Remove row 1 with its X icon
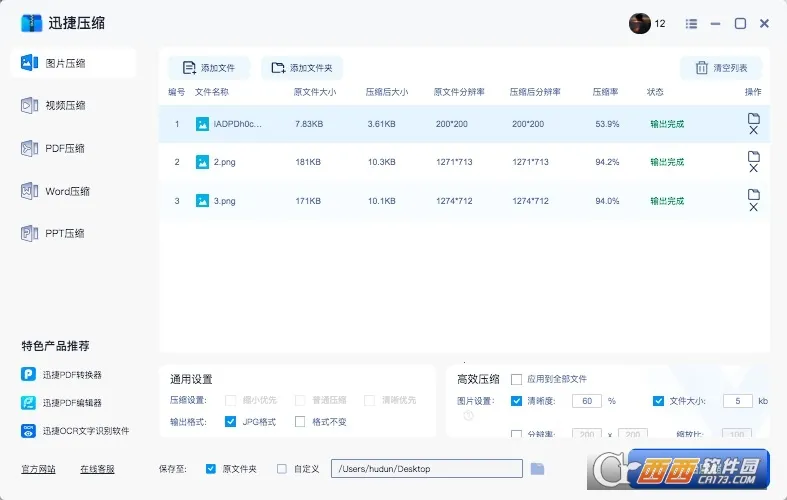 coord(753,131)
